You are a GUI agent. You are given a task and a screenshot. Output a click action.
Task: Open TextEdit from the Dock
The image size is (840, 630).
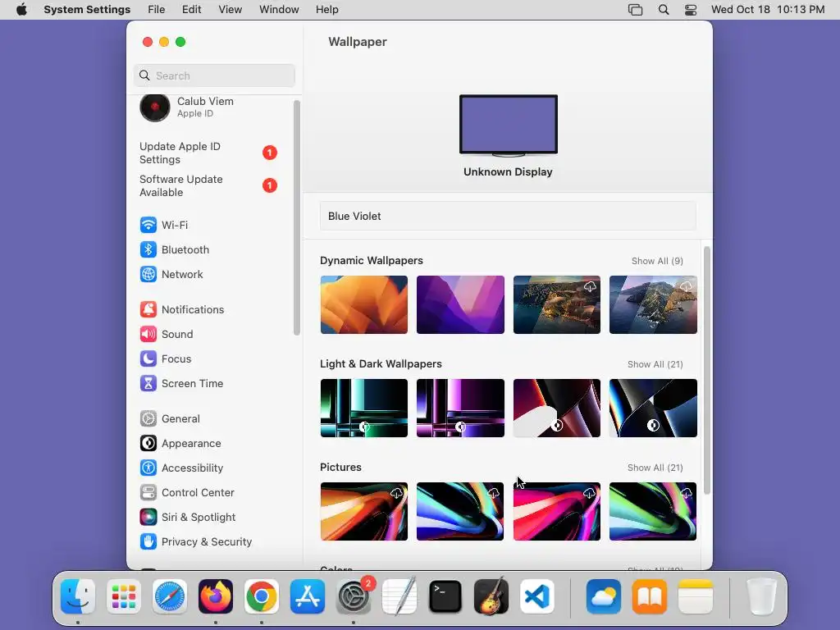click(399, 596)
